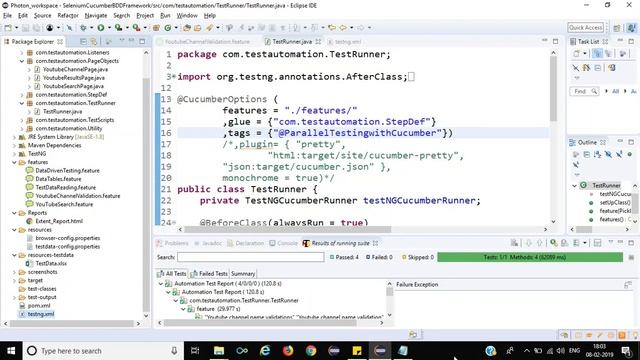Open the Console tab
Screen dimensions: 640x360
[x=283, y=243]
